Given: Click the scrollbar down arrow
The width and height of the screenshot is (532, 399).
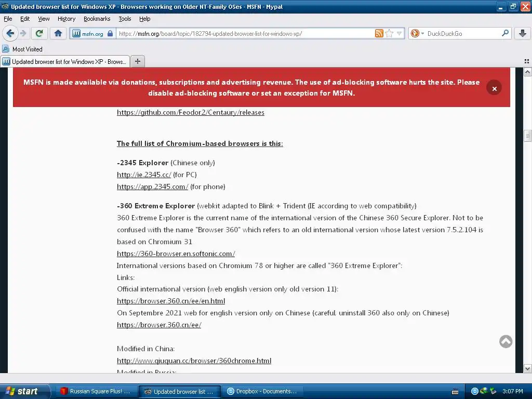Looking at the screenshot, I should coord(527,368).
